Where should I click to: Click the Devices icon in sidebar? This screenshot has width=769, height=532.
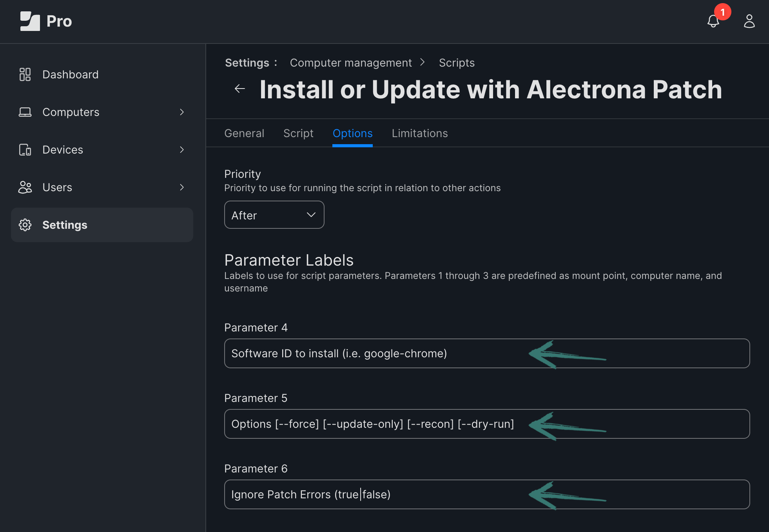(x=25, y=150)
